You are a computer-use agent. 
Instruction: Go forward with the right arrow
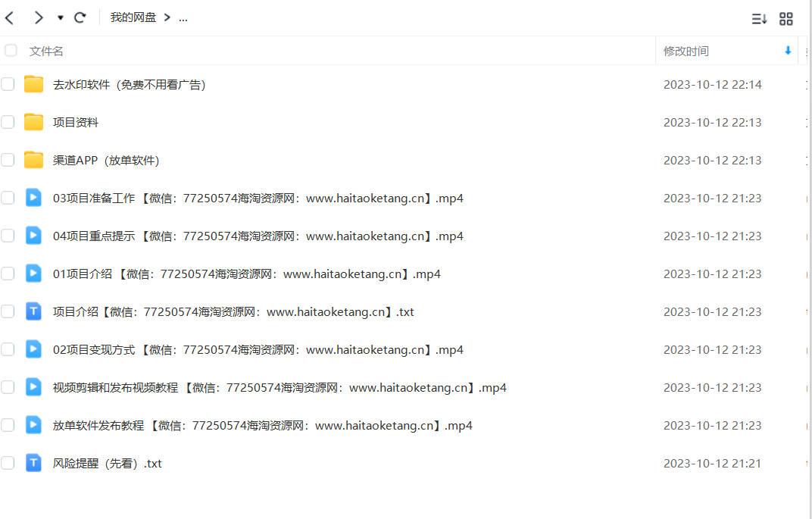point(39,18)
